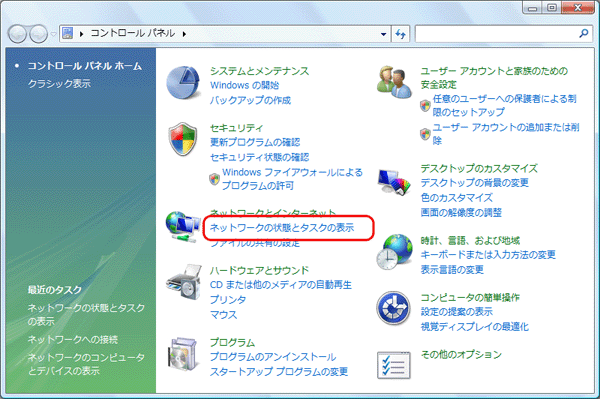
Task: Click recent task ネットワークのコンピュータとデバイスの表示
Action: tap(86, 364)
